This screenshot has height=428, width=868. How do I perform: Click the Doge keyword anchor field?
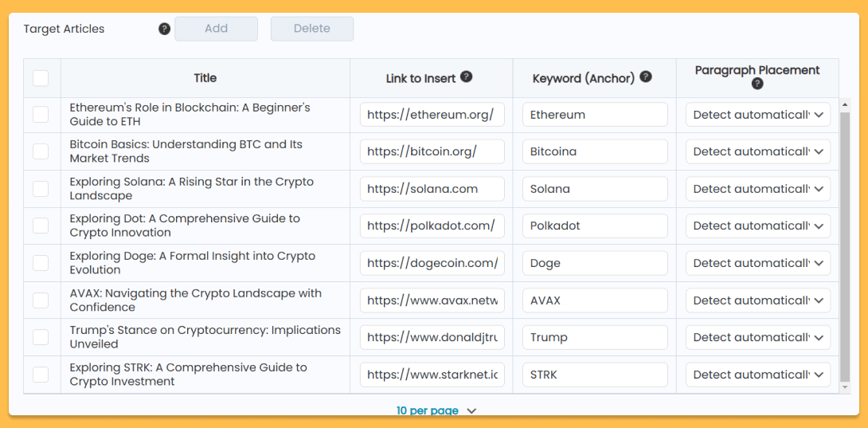(x=595, y=263)
